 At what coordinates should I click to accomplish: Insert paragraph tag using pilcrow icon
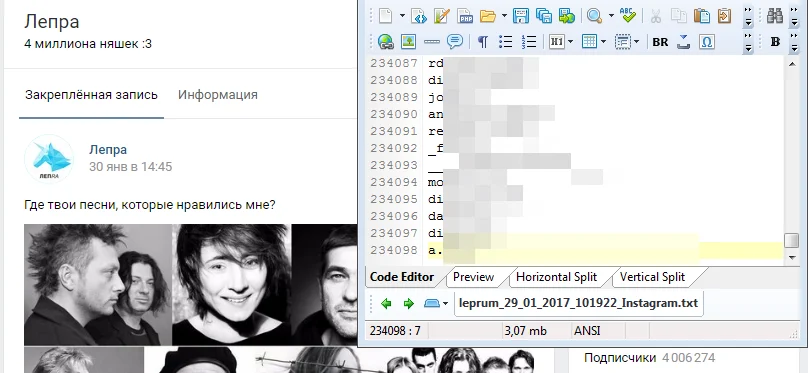[483, 42]
